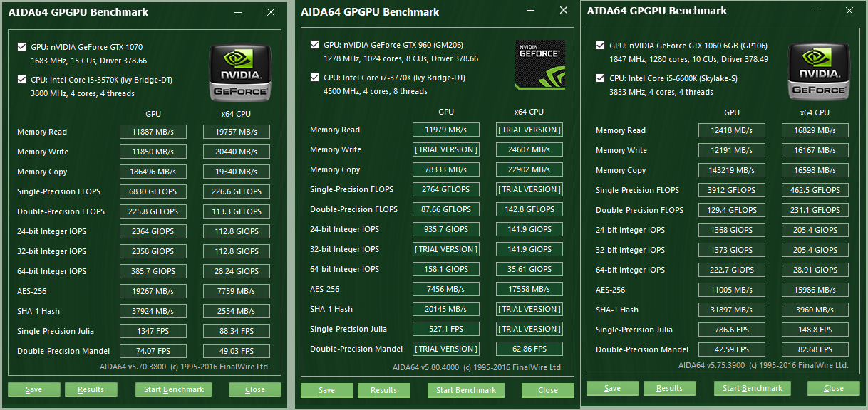Click the Close button in the GTX 1070 window

coord(255,389)
